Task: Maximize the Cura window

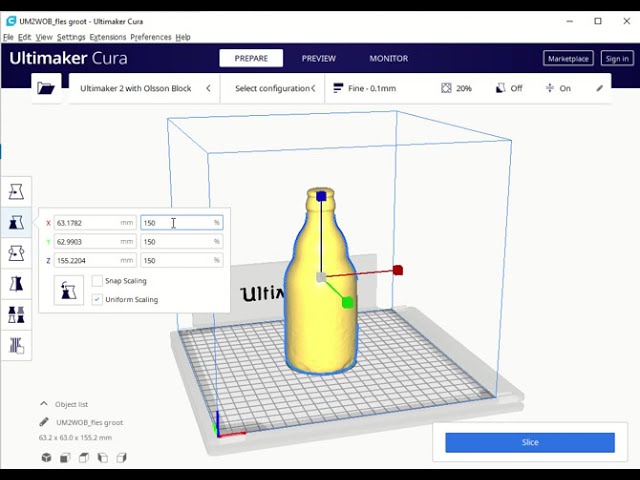Action: pyautogui.click(x=598, y=21)
